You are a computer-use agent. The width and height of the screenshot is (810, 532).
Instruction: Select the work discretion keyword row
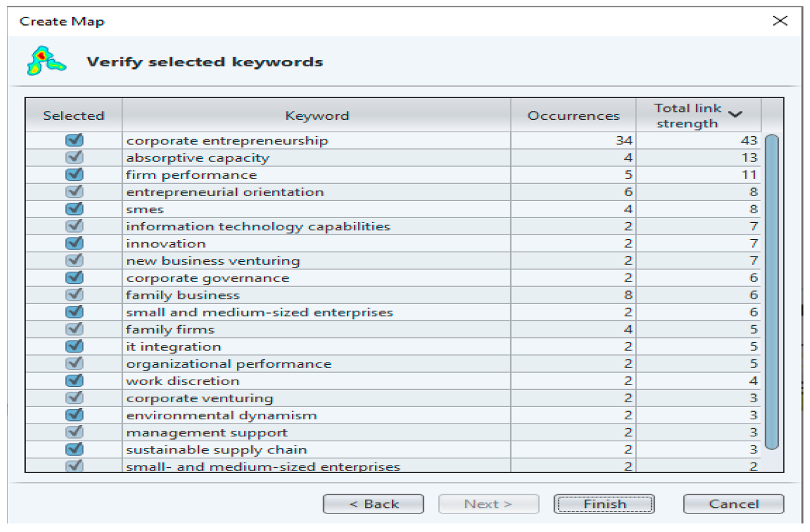(x=183, y=381)
